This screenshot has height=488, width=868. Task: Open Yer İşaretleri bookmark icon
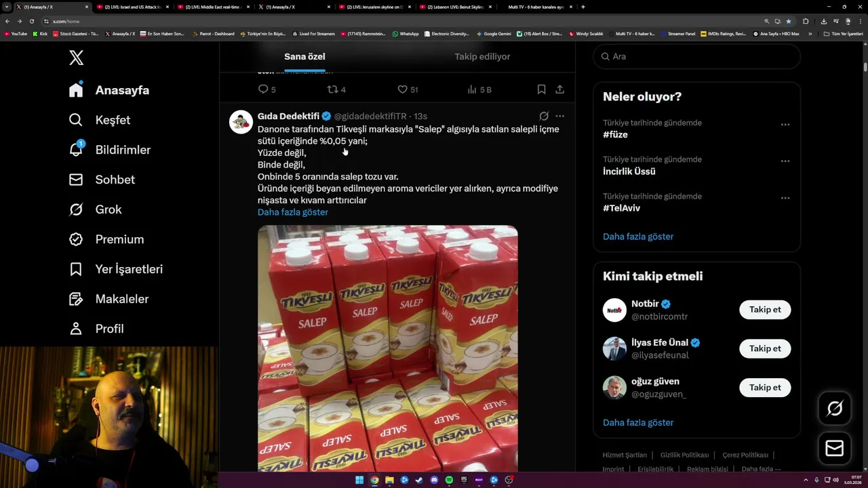[x=76, y=269]
